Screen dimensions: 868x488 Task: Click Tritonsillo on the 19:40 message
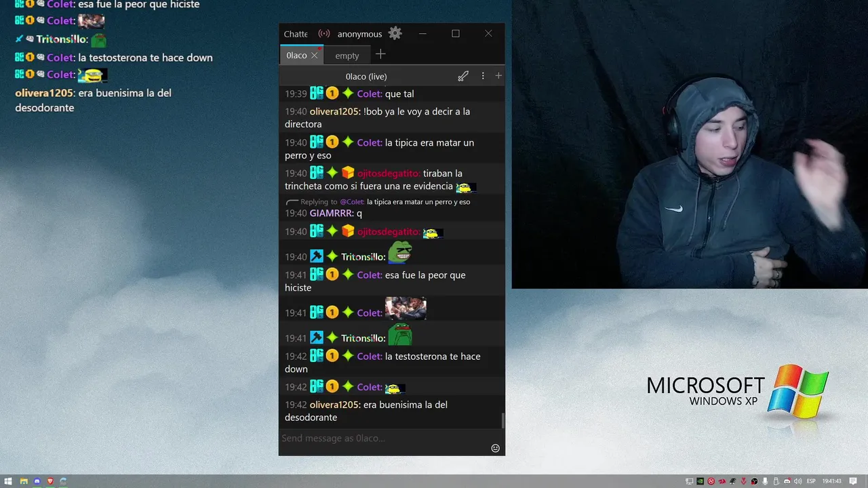click(363, 257)
